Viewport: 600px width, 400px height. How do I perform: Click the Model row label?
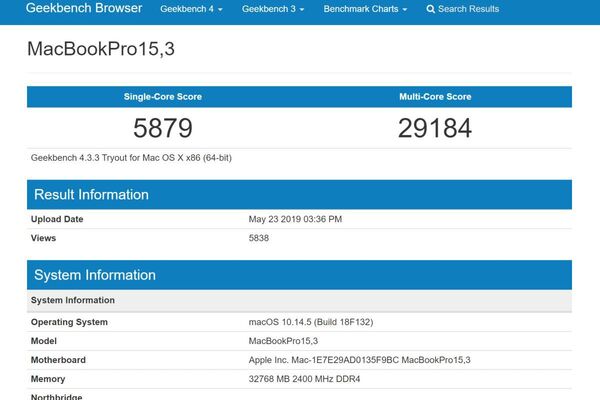pyautogui.click(x=44, y=341)
